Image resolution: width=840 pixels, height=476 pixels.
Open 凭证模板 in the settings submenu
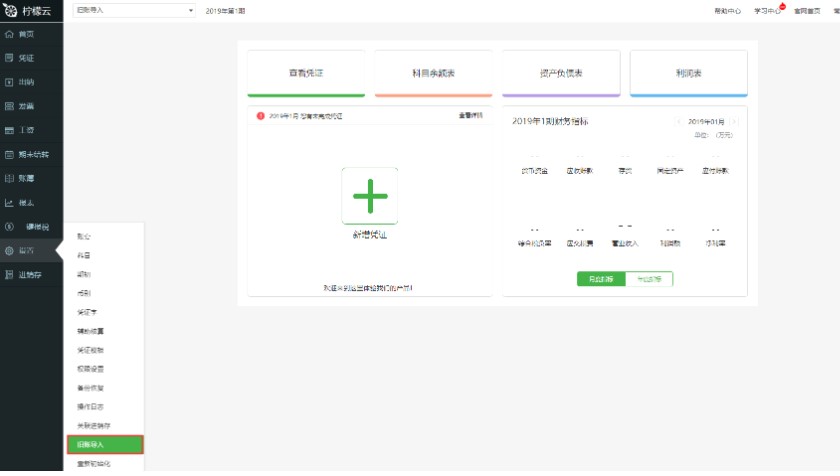[x=91, y=350]
